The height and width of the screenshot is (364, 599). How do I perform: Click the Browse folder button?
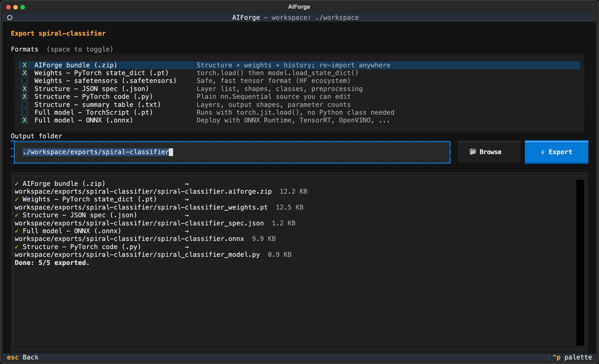click(489, 152)
